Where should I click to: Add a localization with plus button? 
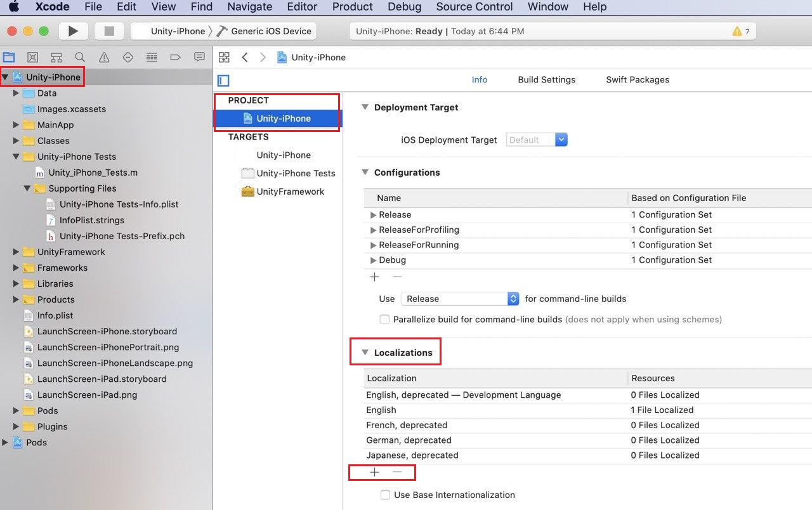click(375, 472)
